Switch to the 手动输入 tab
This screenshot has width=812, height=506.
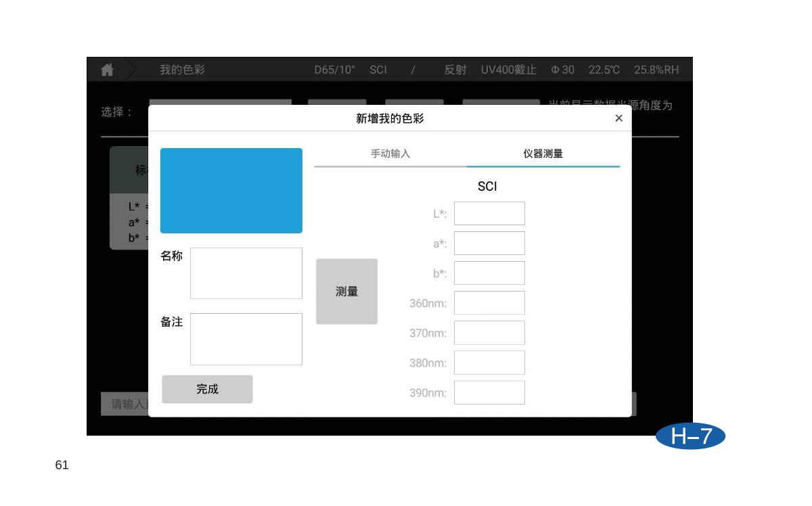tap(390, 154)
